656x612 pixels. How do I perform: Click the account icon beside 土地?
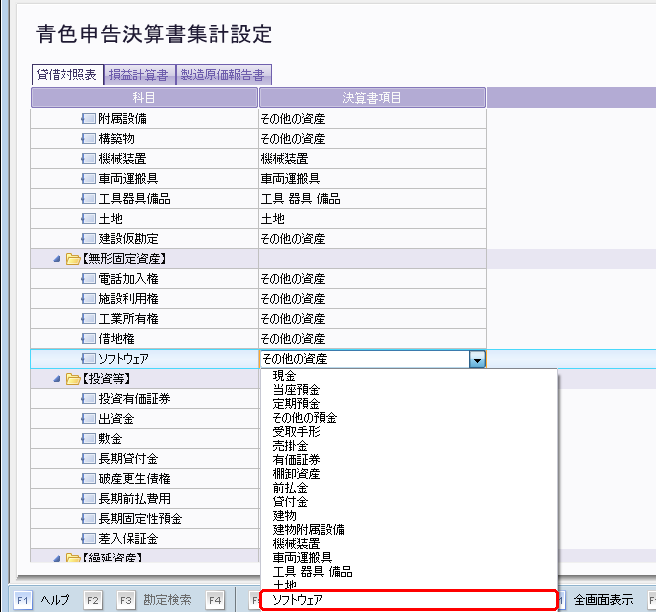pyautogui.click(x=88, y=219)
